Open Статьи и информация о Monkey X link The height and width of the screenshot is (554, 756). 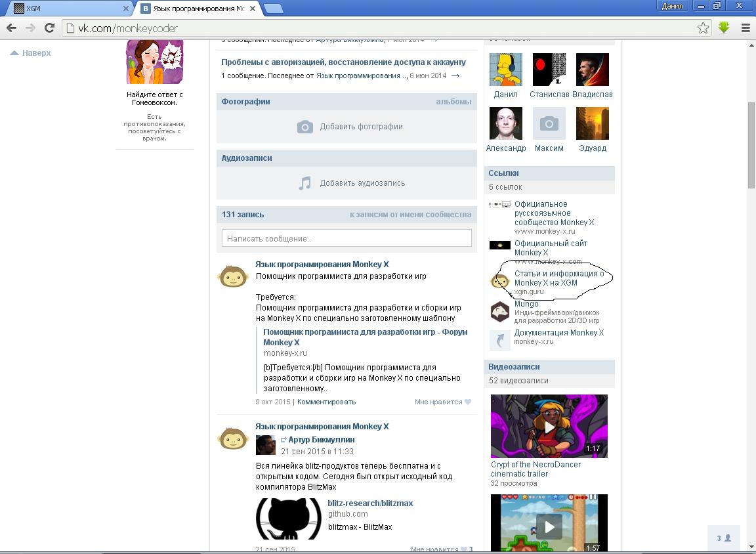(559, 278)
